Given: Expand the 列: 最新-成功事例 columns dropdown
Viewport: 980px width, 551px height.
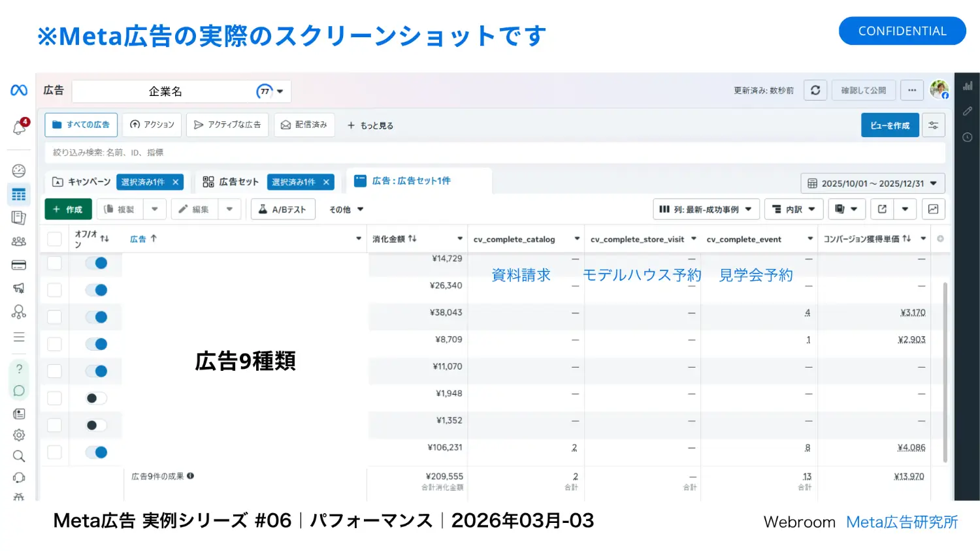Looking at the screenshot, I should point(706,210).
